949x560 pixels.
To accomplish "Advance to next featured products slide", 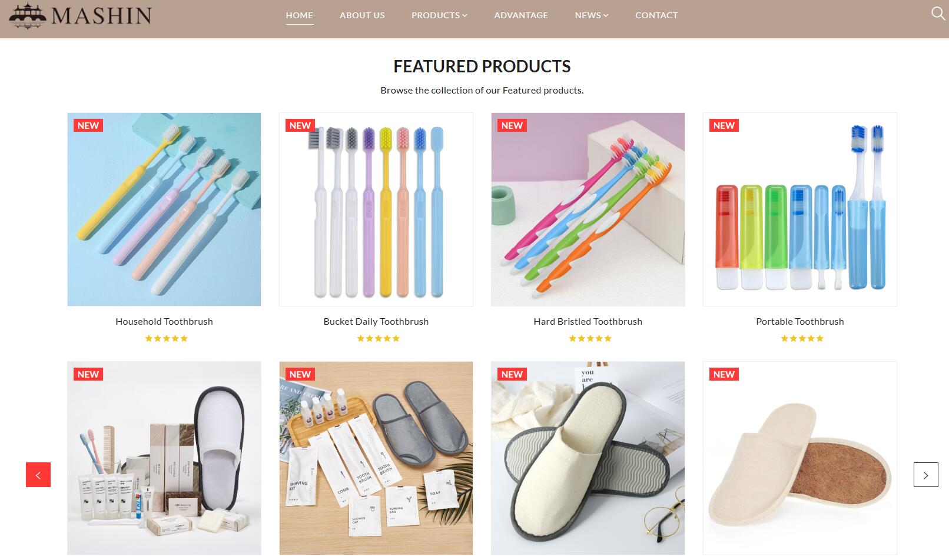I will tap(925, 475).
